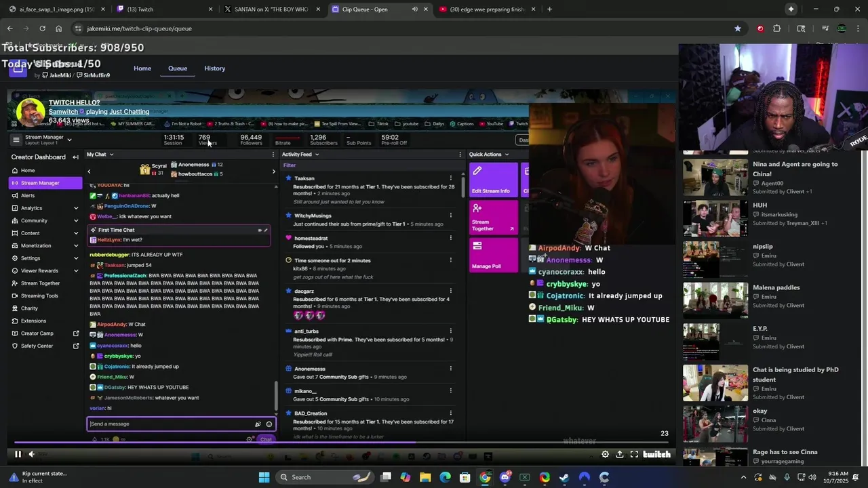Open the Alerts sidebar item
The height and width of the screenshot is (488, 868).
pos(28,195)
